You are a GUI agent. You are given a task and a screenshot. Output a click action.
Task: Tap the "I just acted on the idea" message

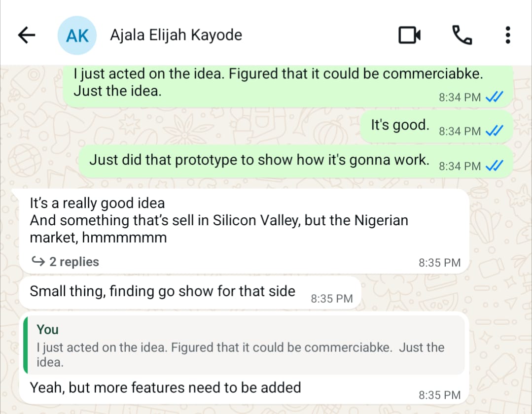tap(276, 83)
